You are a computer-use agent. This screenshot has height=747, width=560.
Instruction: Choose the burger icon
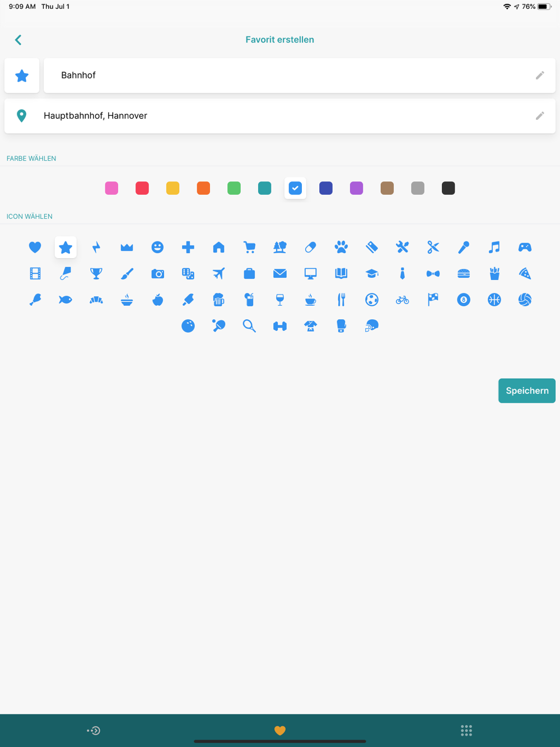pyautogui.click(x=464, y=273)
